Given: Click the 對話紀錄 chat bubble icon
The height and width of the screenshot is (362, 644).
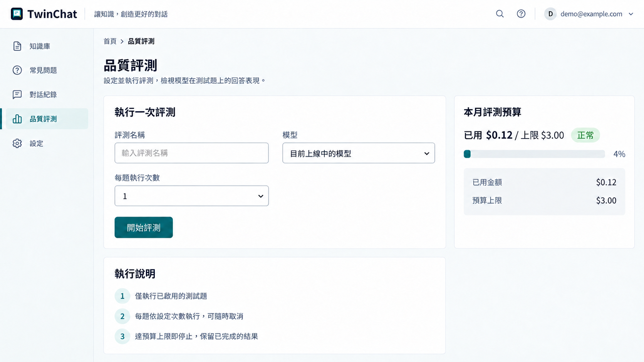Looking at the screenshot, I should (17, 95).
